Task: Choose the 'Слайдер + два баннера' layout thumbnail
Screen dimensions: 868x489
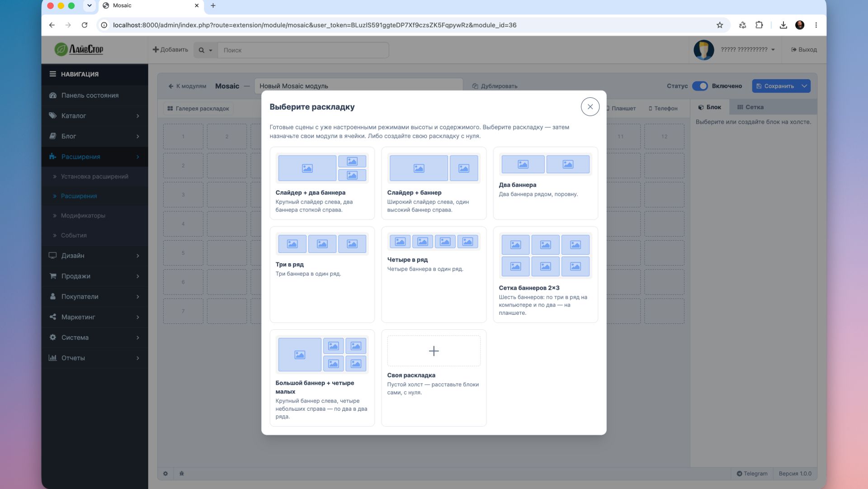Action: pos(322,168)
